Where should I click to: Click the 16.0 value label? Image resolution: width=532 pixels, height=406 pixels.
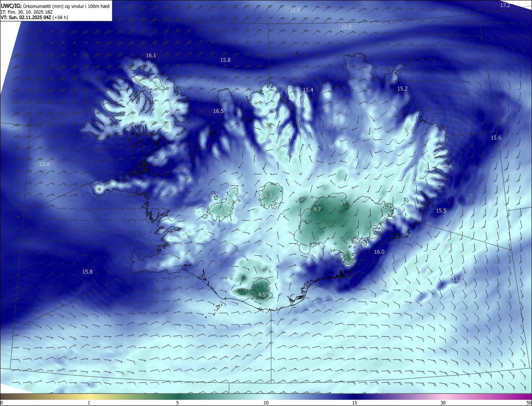pyautogui.click(x=379, y=252)
